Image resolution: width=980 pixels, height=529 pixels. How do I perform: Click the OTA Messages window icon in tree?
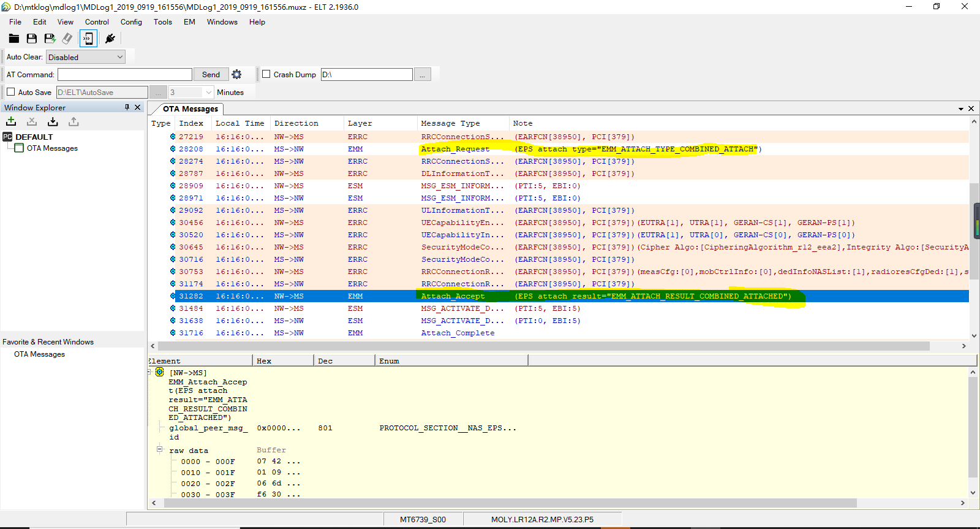tap(19, 148)
